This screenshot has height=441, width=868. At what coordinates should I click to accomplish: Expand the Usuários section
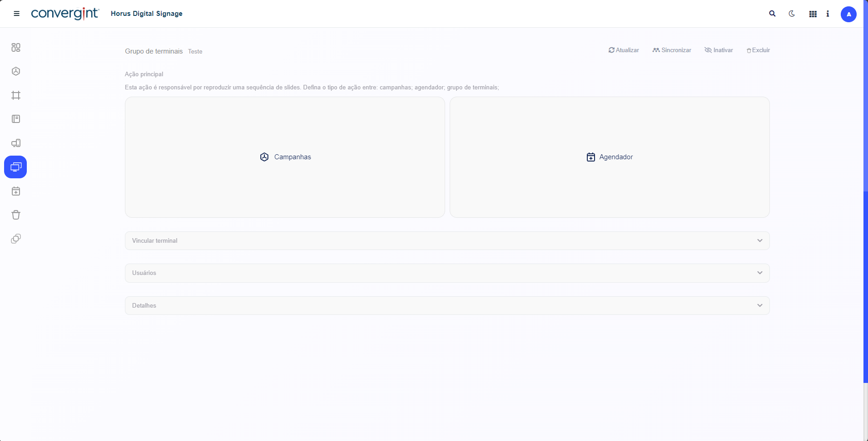coord(447,273)
